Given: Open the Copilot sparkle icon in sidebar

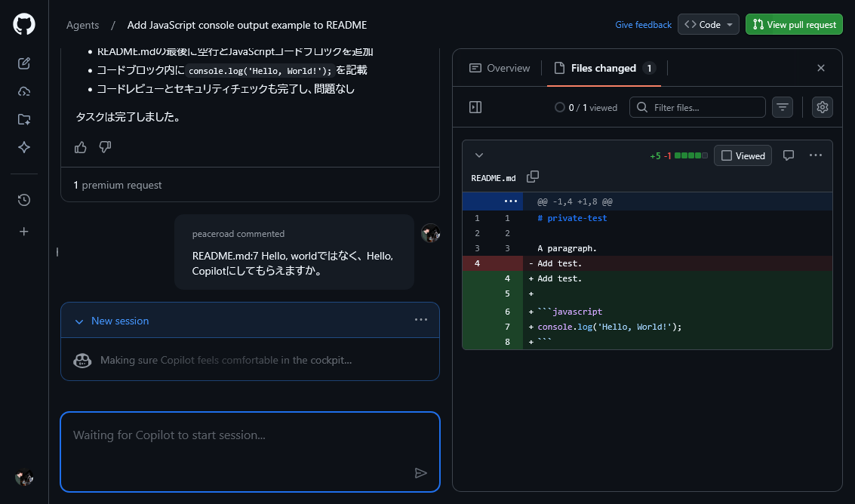Looking at the screenshot, I should pyautogui.click(x=24, y=147).
